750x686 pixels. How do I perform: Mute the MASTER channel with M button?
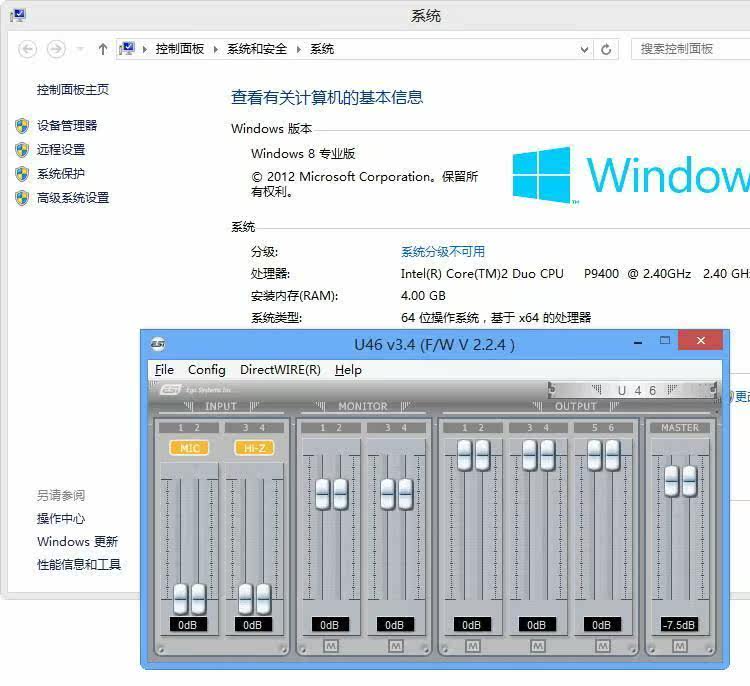click(680, 646)
